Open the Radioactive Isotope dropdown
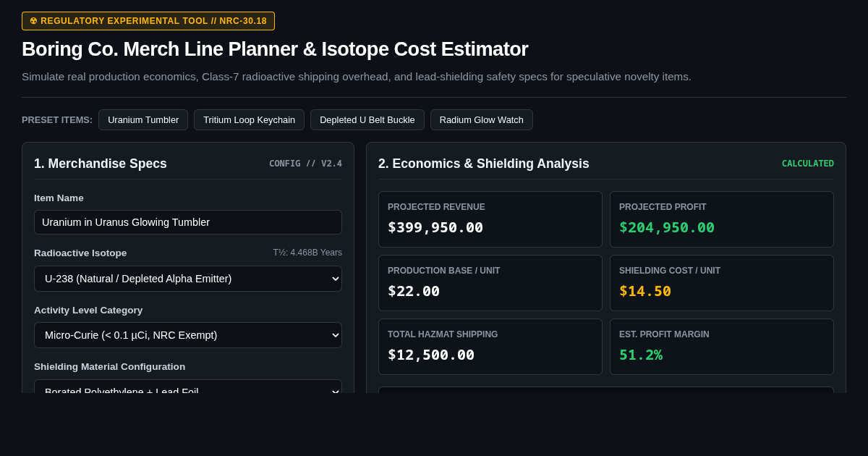868x456 pixels. click(188, 279)
